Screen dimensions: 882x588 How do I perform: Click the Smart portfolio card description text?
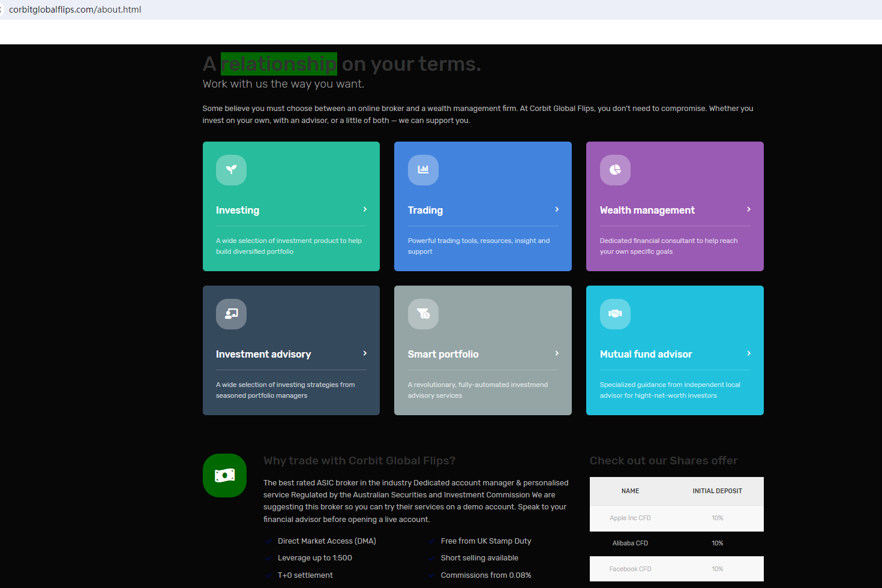[x=478, y=390]
